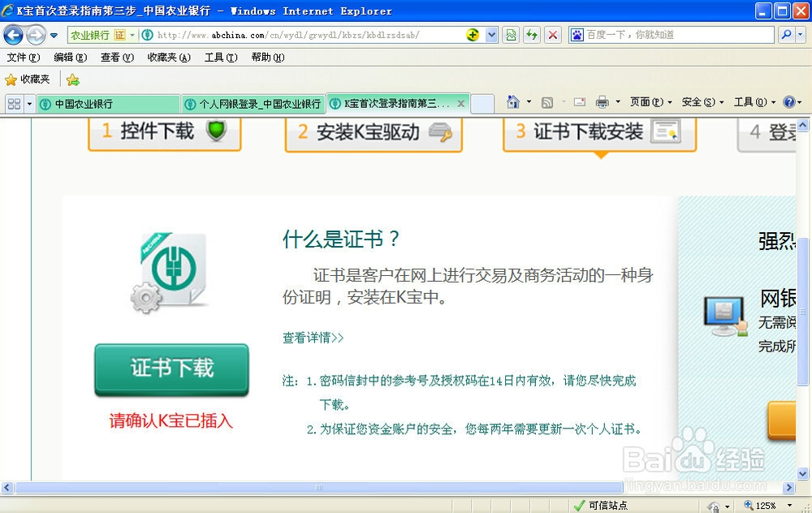The width and height of the screenshot is (812, 513).
Task: Open the 帮助(H) menu
Action: pyautogui.click(x=268, y=58)
